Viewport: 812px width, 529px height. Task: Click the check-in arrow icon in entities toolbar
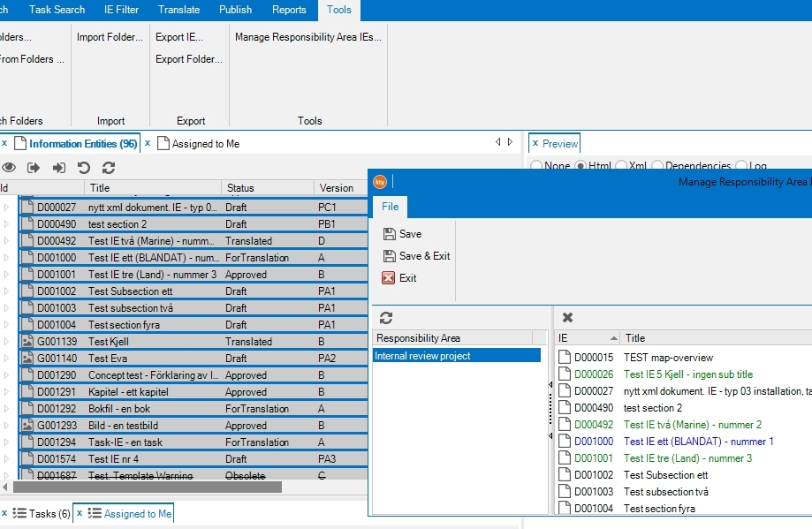point(58,167)
